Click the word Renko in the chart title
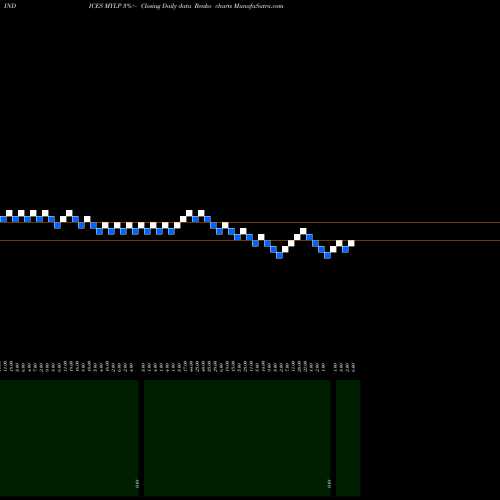The height and width of the screenshot is (500, 500). point(203,6)
